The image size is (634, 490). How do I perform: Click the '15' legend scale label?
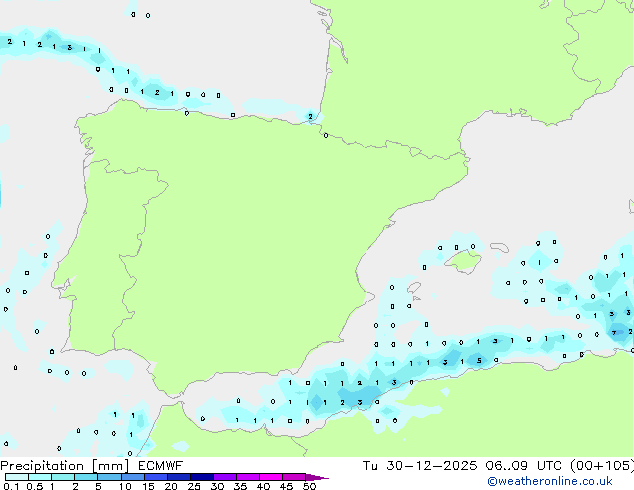point(148,486)
